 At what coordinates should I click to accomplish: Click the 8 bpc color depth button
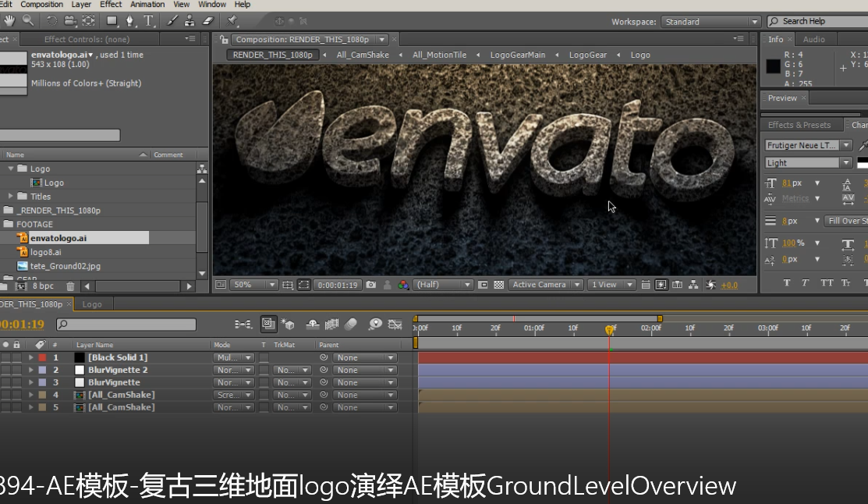(x=43, y=286)
